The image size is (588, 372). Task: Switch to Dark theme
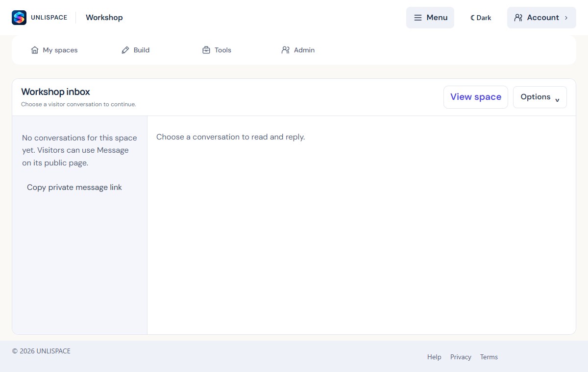coord(481,18)
